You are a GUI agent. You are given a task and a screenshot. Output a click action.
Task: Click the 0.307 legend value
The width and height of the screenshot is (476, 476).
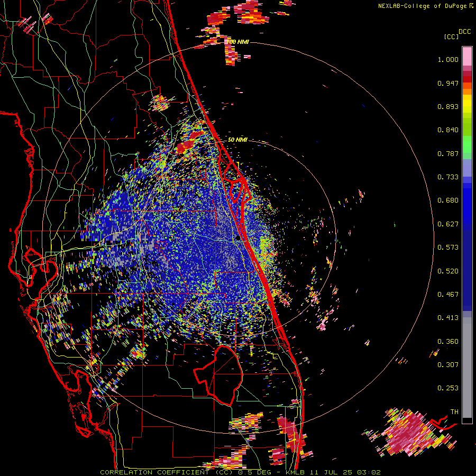[x=448, y=365]
